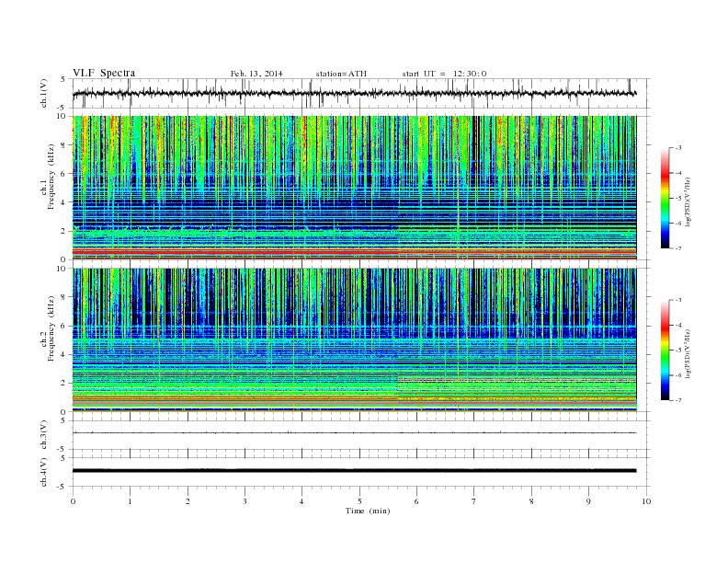Screen dimensions: 728x563
Task: Click the '-7' label on ch.2 color bar
Action: [678, 400]
